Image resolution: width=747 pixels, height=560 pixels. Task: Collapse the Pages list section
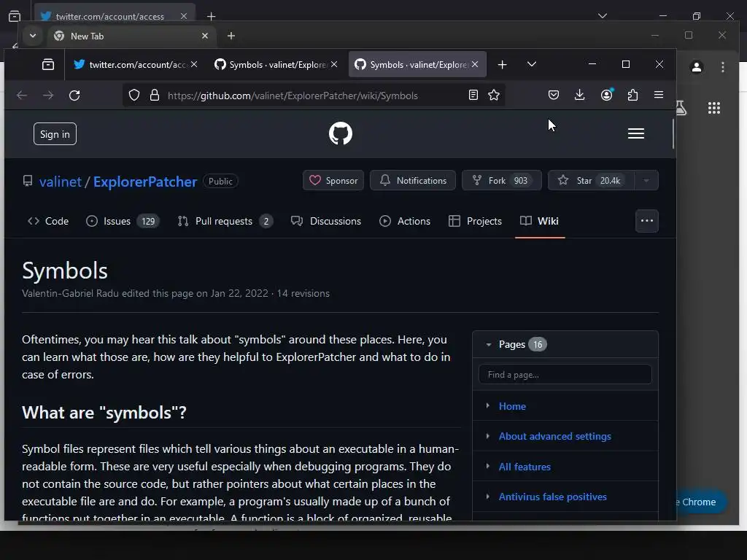489,344
